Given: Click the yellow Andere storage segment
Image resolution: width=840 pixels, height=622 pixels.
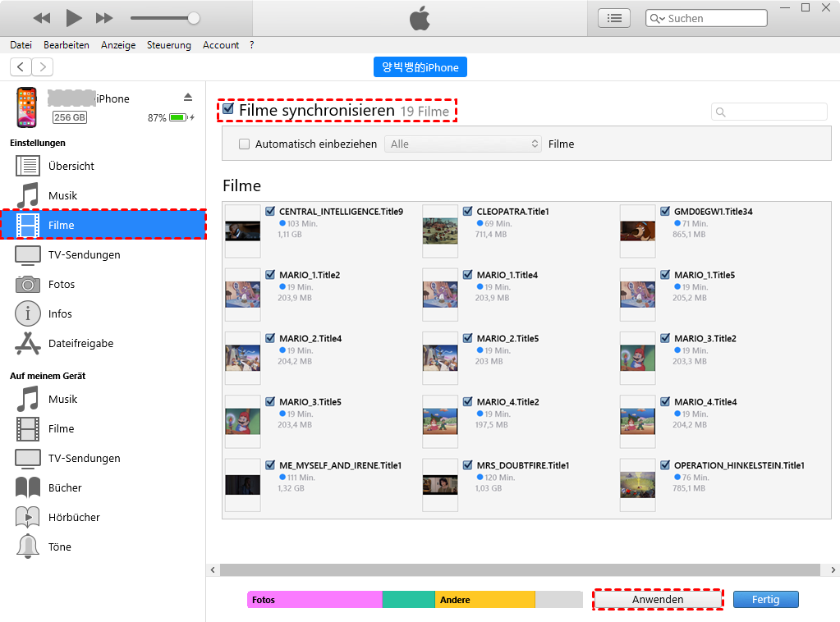Looking at the screenshot, I should (x=484, y=600).
